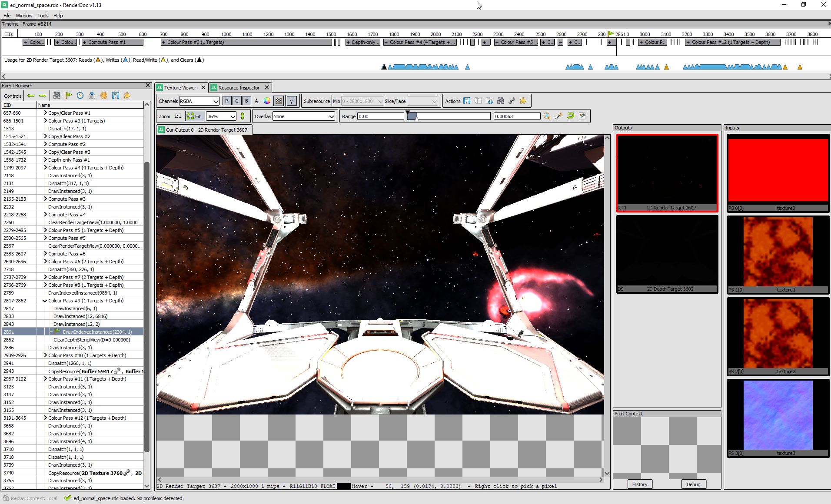Toggle the checkerboard alpha background button
Screen dimensions: 831x504
(279, 101)
